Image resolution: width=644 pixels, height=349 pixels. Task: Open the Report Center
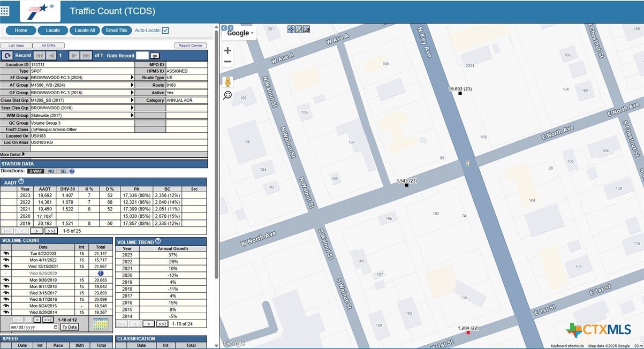tap(190, 45)
